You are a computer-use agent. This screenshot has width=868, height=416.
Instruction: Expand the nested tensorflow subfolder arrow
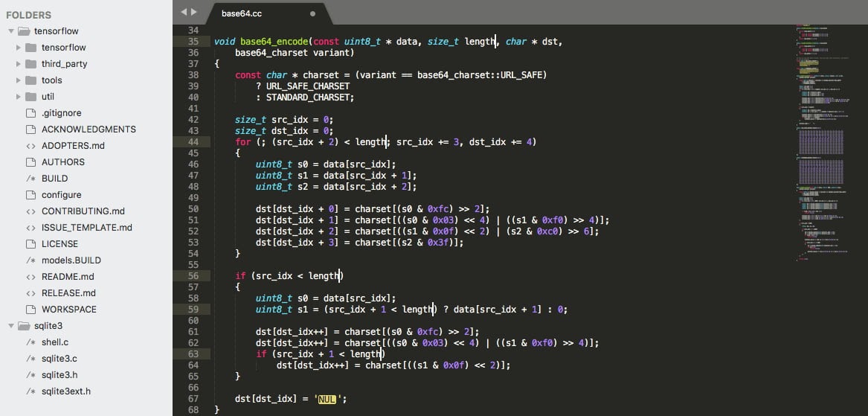click(19, 48)
